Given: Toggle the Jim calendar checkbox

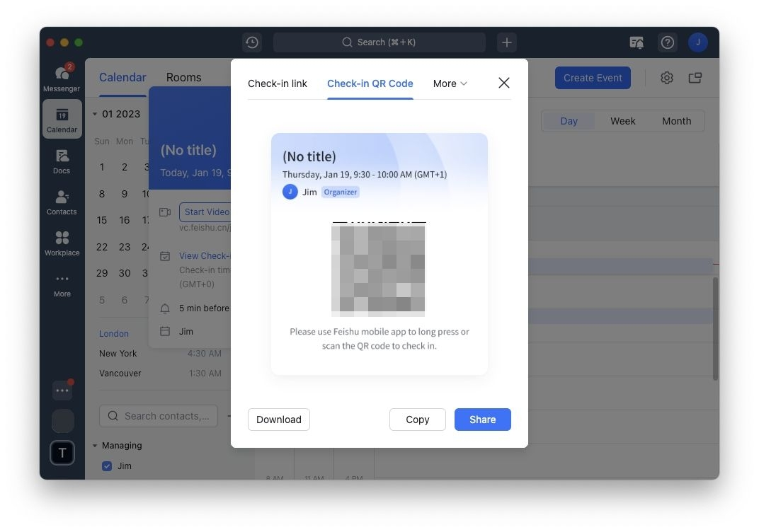Looking at the screenshot, I should tap(107, 466).
